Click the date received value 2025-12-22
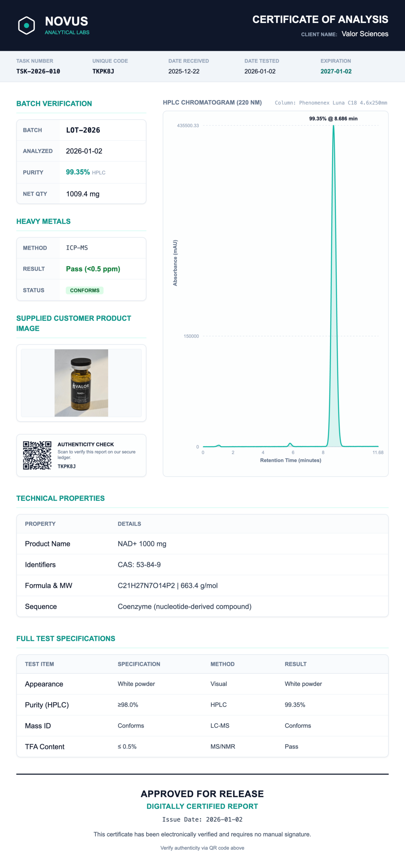Screen dimensions: 405x868 (184, 71)
